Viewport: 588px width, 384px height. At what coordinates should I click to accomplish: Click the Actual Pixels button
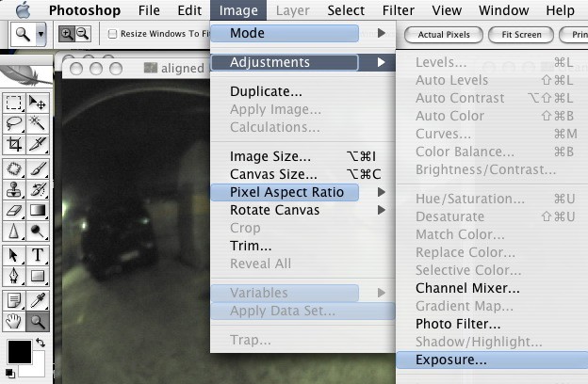point(444,35)
